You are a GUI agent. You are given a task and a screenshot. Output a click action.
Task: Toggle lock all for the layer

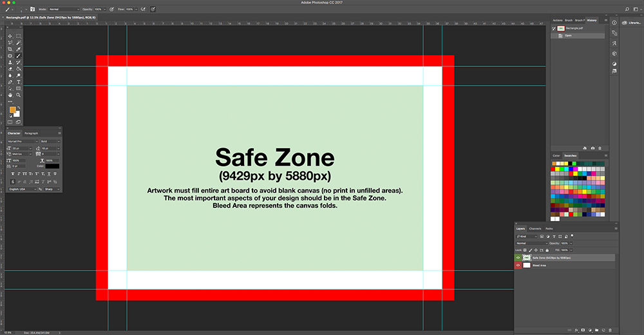(547, 250)
